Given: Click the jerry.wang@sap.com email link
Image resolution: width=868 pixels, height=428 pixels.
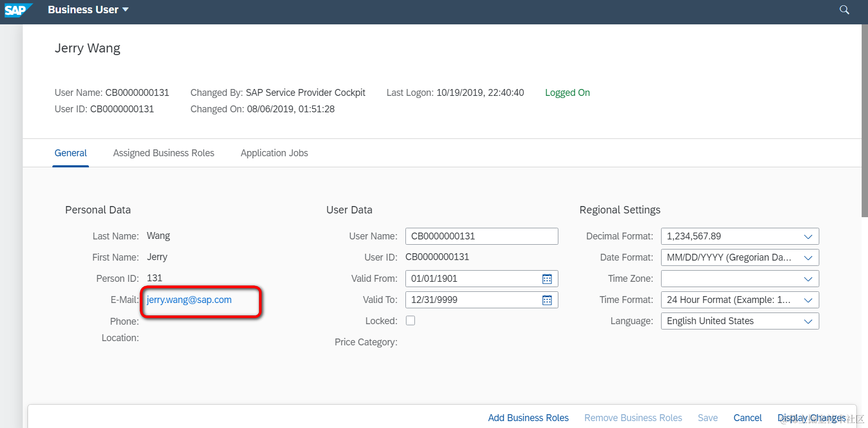Looking at the screenshot, I should coord(189,300).
